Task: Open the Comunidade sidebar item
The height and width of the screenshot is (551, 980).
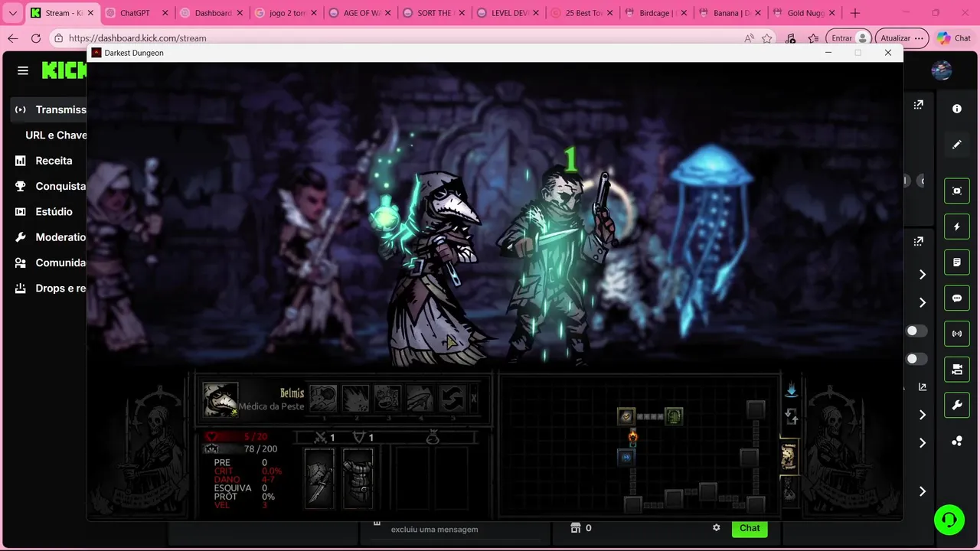Action: [x=51, y=262]
